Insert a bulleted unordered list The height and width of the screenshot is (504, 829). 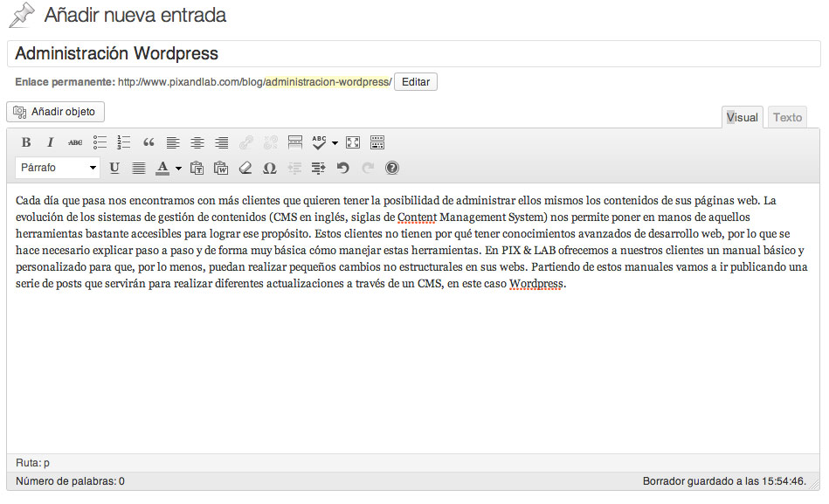click(100, 142)
